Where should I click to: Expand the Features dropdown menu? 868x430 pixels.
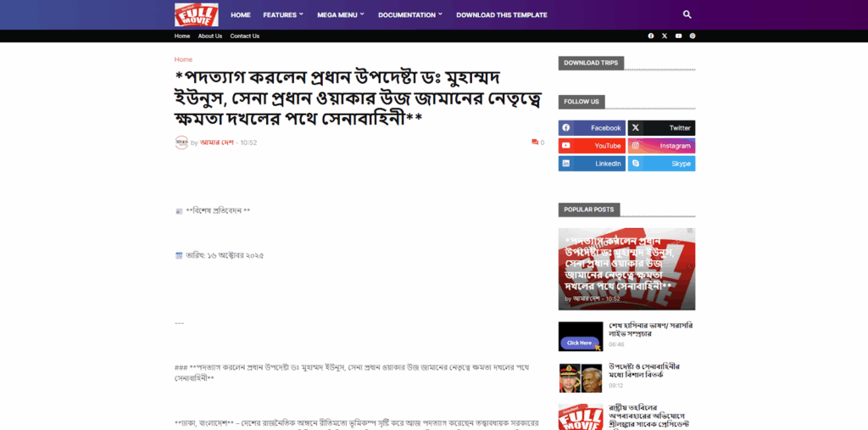click(283, 14)
